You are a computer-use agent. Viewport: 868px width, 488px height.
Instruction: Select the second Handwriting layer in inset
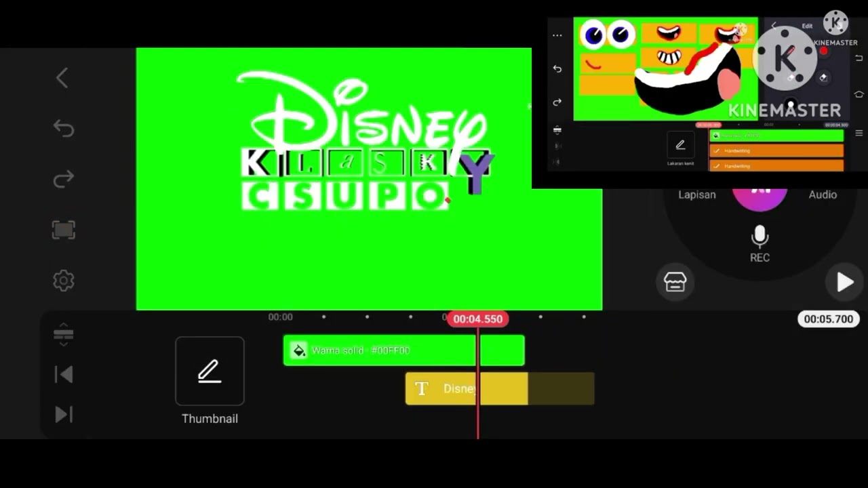[x=776, y=165]
